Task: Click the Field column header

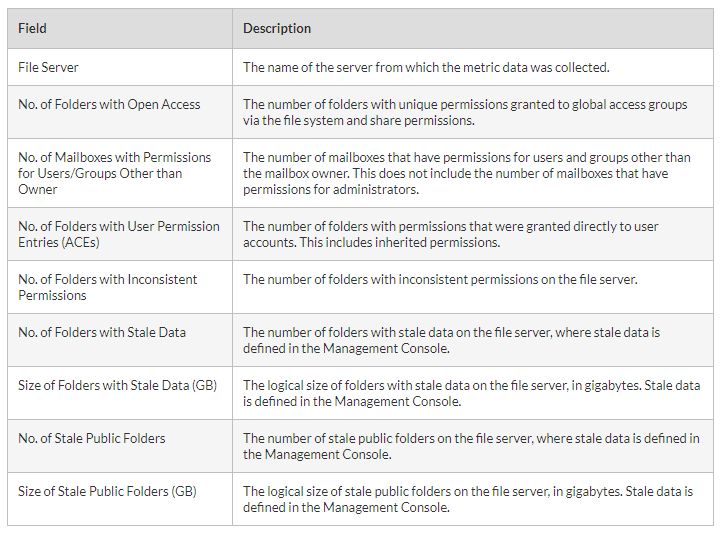Action: point(33,29)
